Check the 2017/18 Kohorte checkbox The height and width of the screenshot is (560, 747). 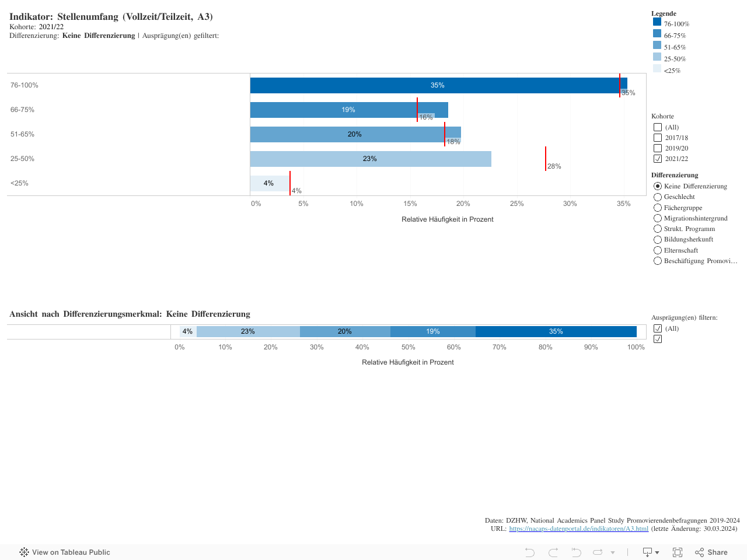coord(658,138)
